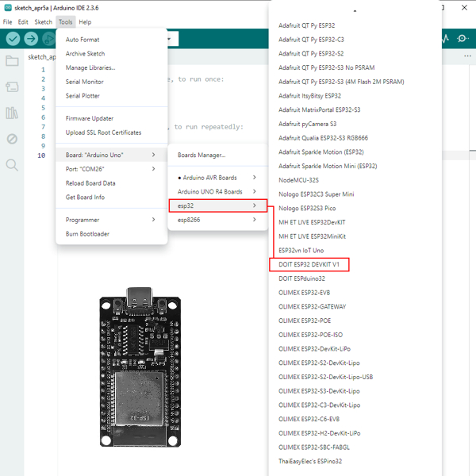This screenshot has height=476, width=476.
Task: Open Serial Monitor menu entry
Action: point(112,82)
